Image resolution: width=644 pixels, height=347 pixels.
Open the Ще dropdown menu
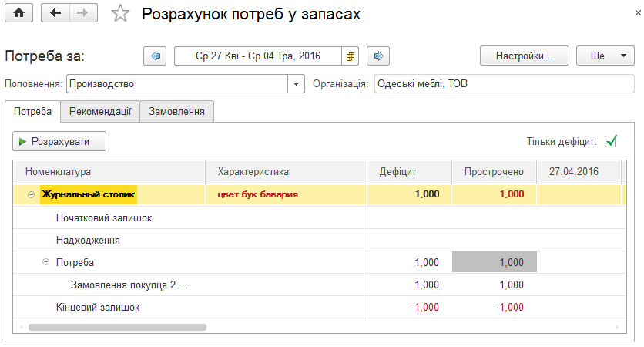pyautogui.click(x=605, y=56)
